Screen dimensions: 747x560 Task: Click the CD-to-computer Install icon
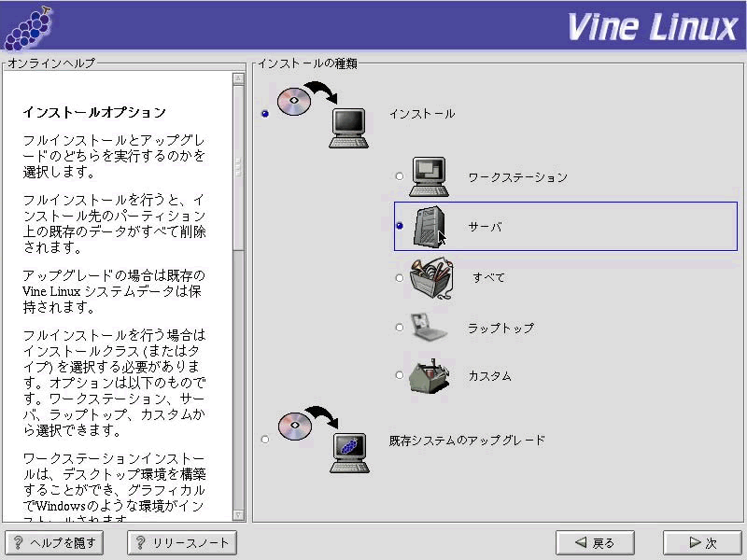click(x=323, y=115)
